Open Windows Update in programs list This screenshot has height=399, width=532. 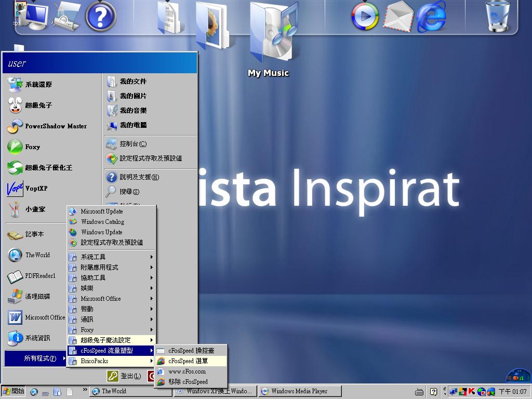tap(101, 232)
